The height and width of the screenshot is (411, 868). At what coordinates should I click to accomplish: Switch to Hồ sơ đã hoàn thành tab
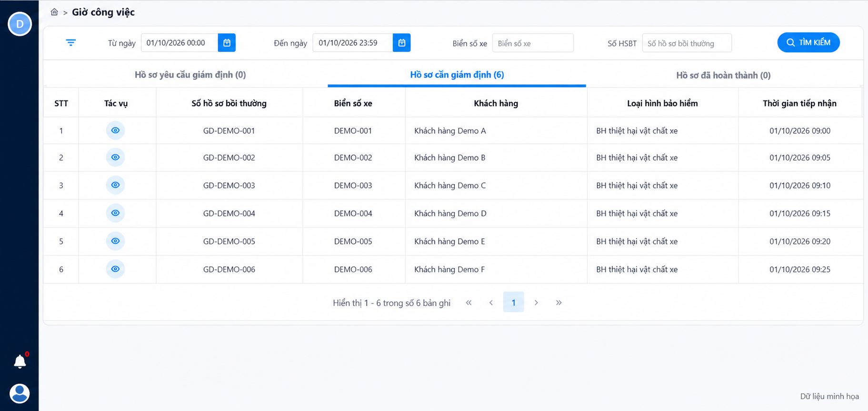coord(723,75)
